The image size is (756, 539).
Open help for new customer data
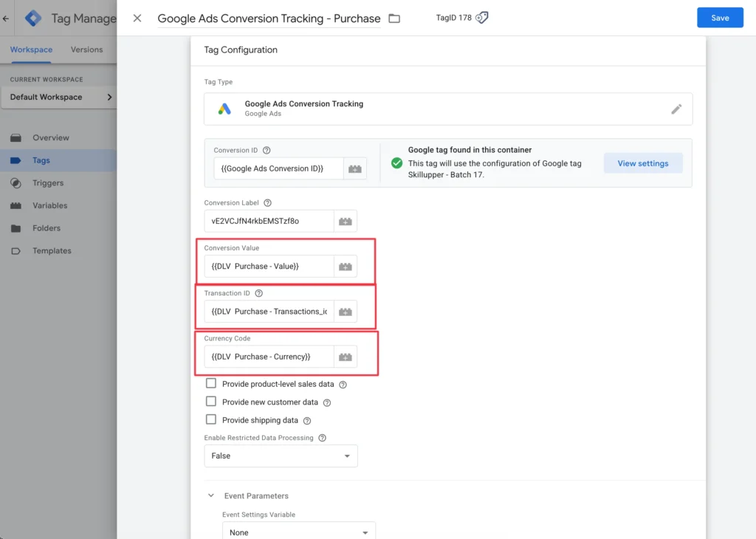pyautogui.click(x=327, y=402)
